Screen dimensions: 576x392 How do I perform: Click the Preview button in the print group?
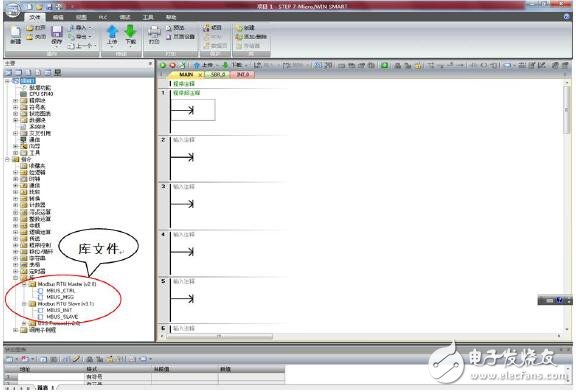coord(175,28)
